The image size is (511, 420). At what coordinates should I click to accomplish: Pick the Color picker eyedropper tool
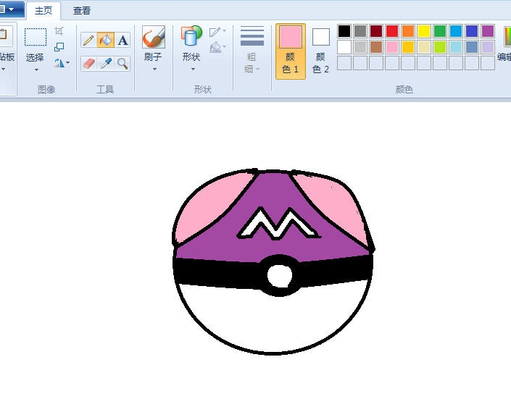point(106,64)
